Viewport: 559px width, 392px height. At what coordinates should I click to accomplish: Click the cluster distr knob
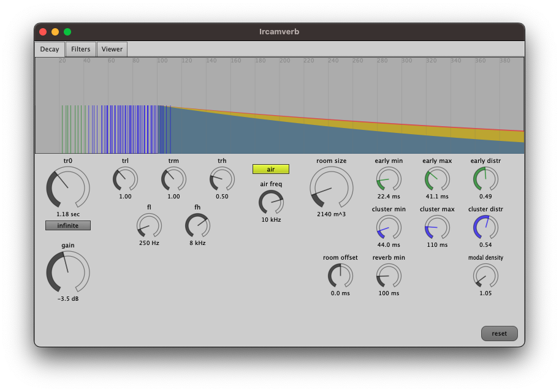click(485, 228)
